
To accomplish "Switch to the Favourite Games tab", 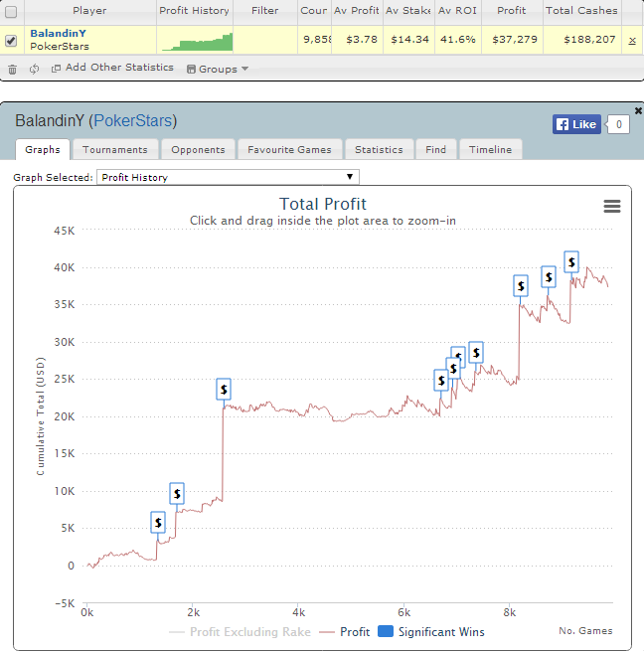I will [x=289, y=150].
